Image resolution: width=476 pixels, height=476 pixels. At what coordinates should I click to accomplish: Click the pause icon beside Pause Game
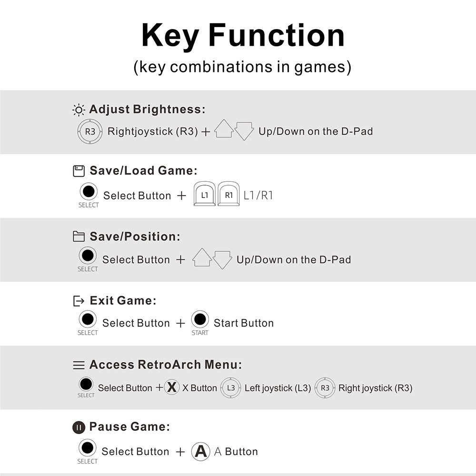click(x=79, y=427)
